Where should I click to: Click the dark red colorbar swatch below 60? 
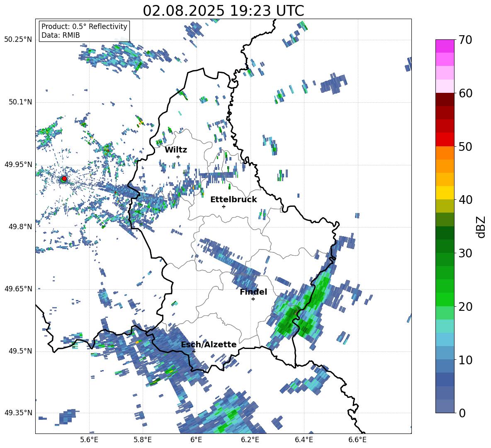[x=445, y=99]
